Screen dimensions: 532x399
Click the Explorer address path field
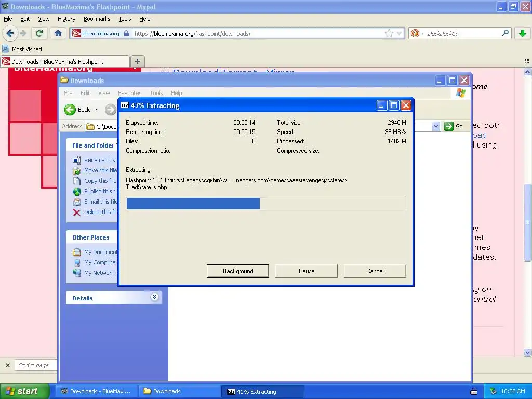click(x=102, y=127)
